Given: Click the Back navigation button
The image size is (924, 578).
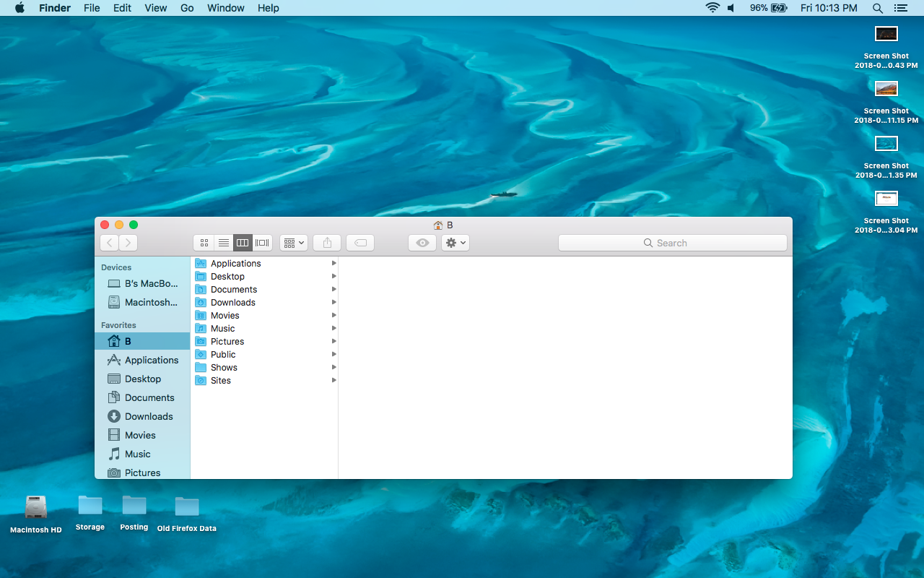Looking at the screenshot, I should tap(110, 243).
